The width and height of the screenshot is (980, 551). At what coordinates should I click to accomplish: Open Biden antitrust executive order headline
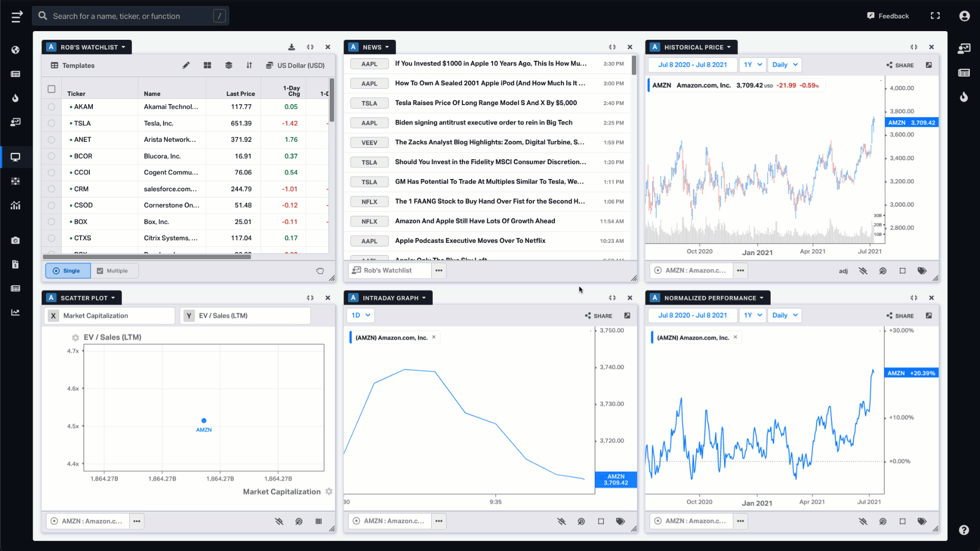[x=483, y=122]
